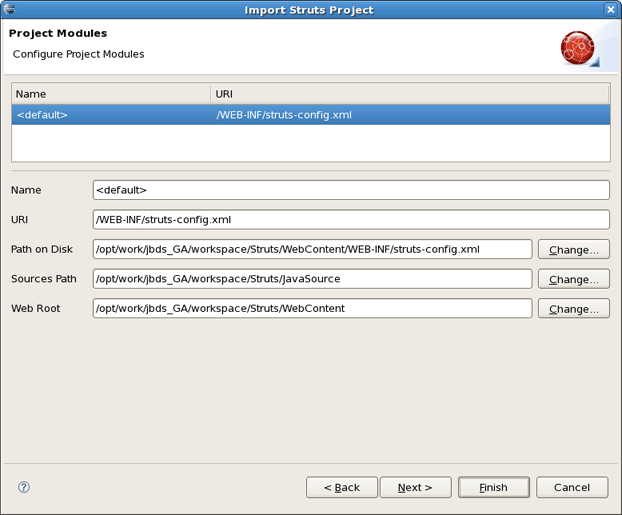Go back with the Back button
Screen dimensions: 622x515
[x=342, y=487]
